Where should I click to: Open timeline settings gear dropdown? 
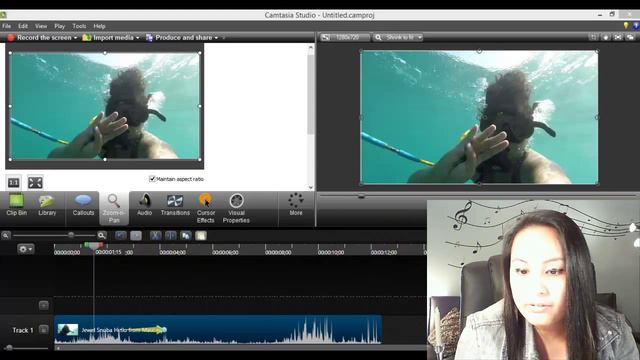pyautogui.click(x=25, y=249)
